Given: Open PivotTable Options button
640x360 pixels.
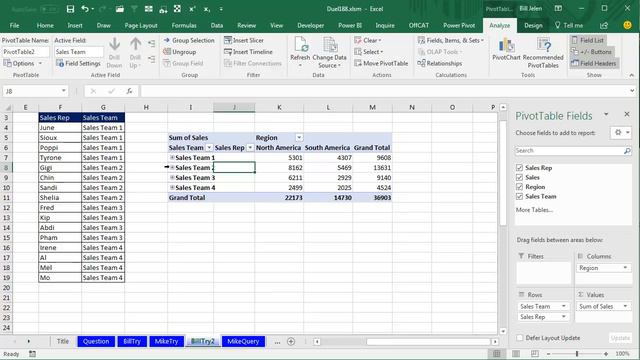Looking at the screenshot, I should click(x=22, y=63).
